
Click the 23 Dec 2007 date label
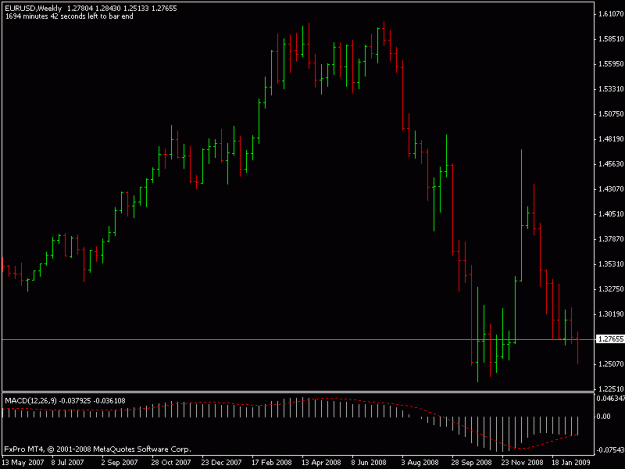click(x=221, y=463)
